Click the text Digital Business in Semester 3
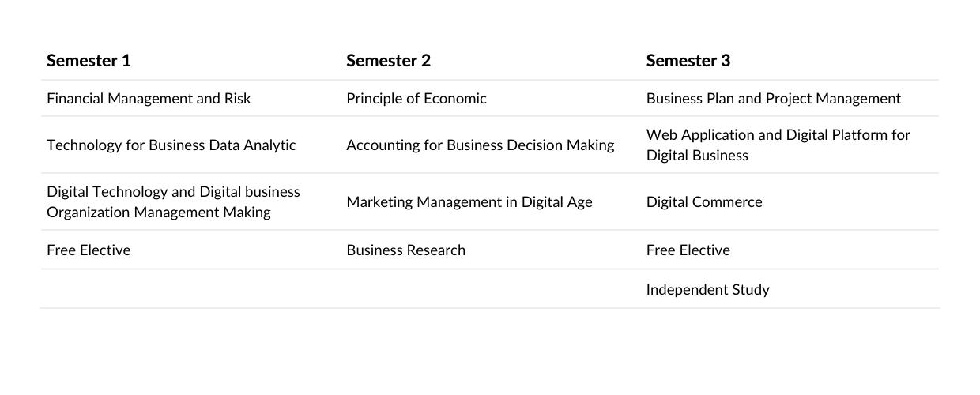This screenshot has height=395, width=980. tap(697, 155)
